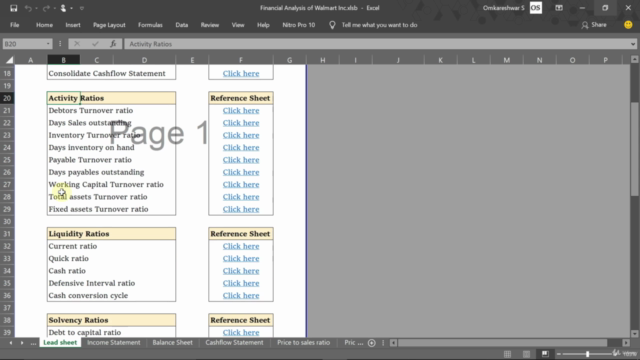The image size is (640, 360).
Task: Expand the formula bar chevron
Action: pos(633,44)
